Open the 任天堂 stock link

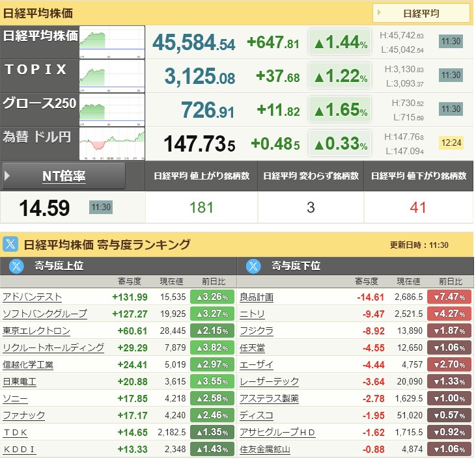point(252,347)
